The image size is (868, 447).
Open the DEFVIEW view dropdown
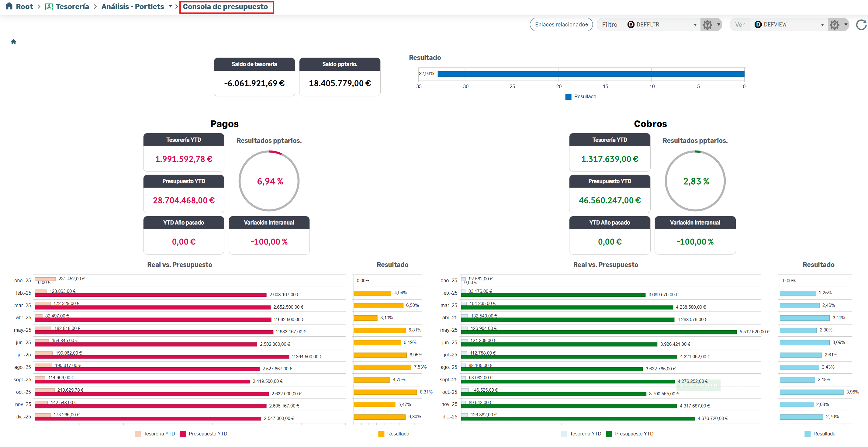pos(822,25)
